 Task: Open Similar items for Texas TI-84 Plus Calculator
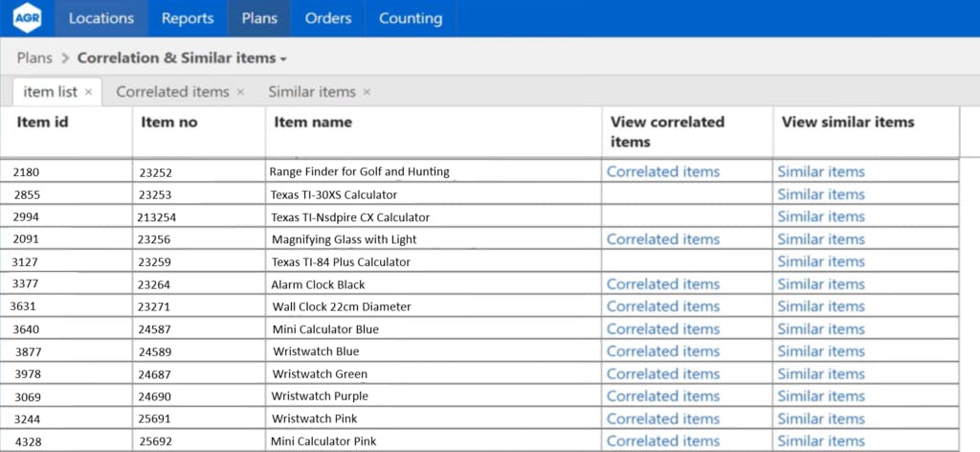[x=821, y=261]
